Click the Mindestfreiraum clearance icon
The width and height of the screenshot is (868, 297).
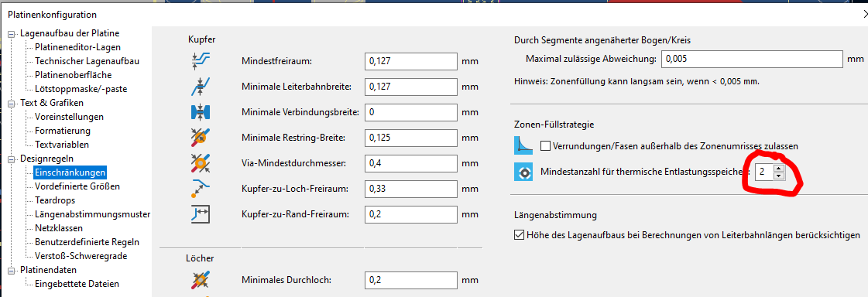[x=198, y=61]
